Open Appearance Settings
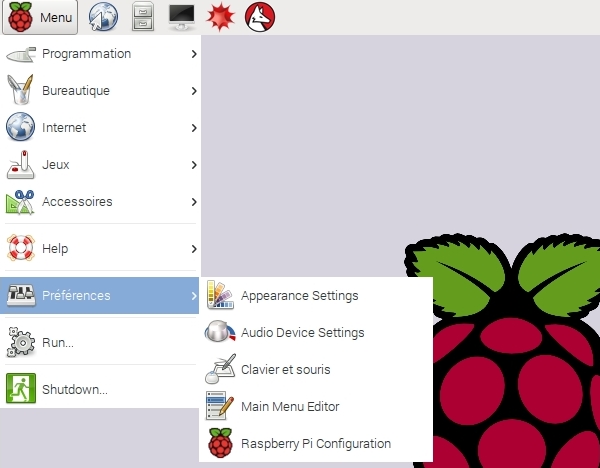 click(316, 295)
